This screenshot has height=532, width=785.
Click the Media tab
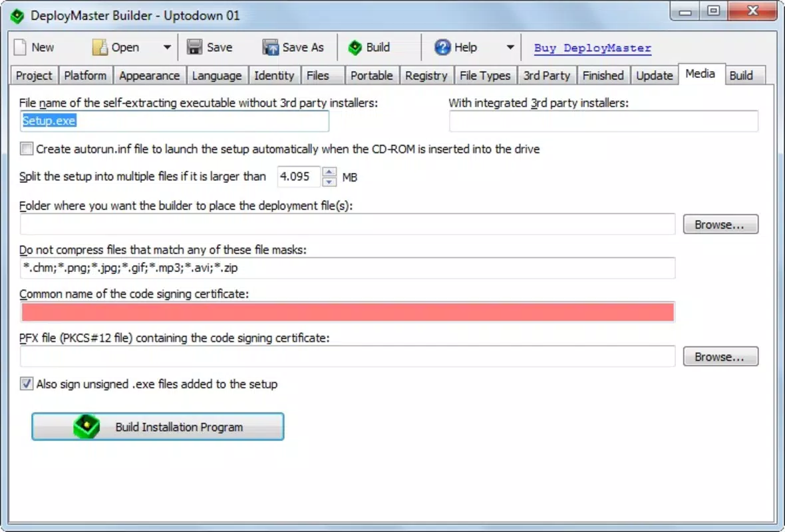coord(701,74)
